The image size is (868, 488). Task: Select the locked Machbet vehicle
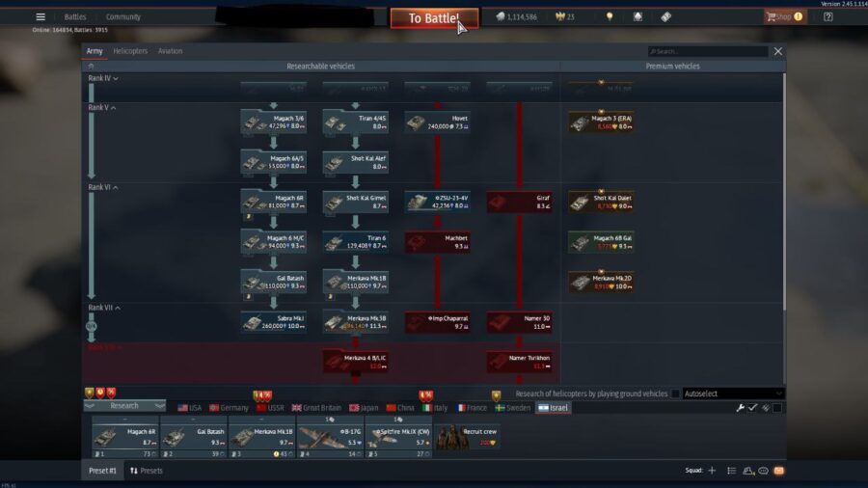(x=437, y=242)
